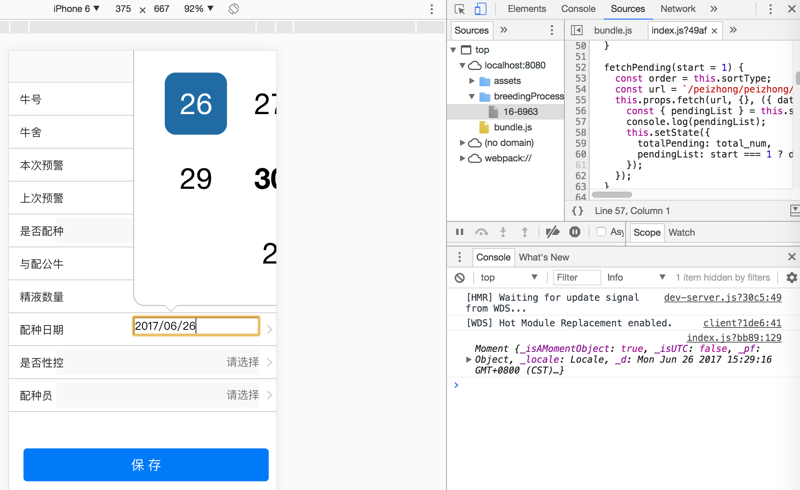Expand the assets folder

pyautogui.click(x=471, y=81)
